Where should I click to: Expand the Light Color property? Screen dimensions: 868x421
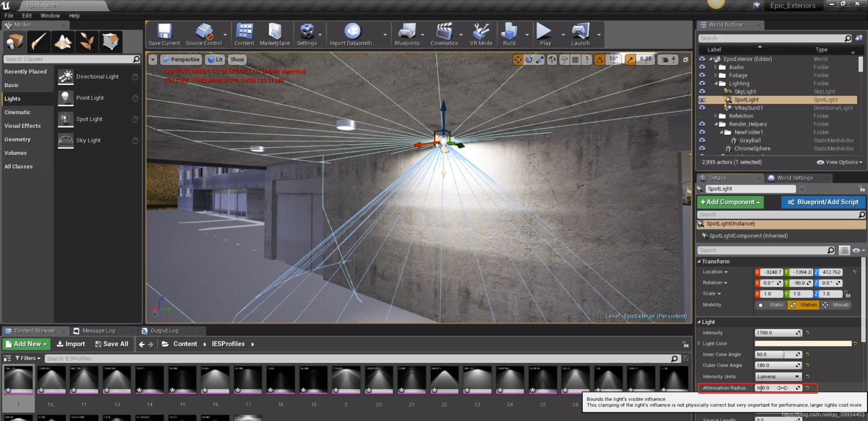pos(699,343)
